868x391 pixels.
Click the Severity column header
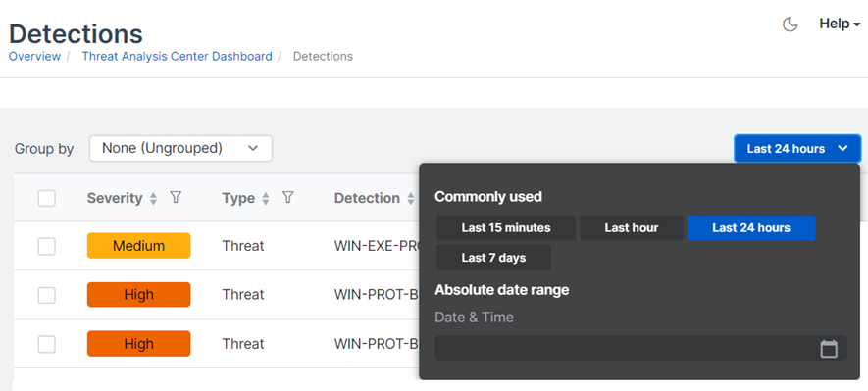115,198
